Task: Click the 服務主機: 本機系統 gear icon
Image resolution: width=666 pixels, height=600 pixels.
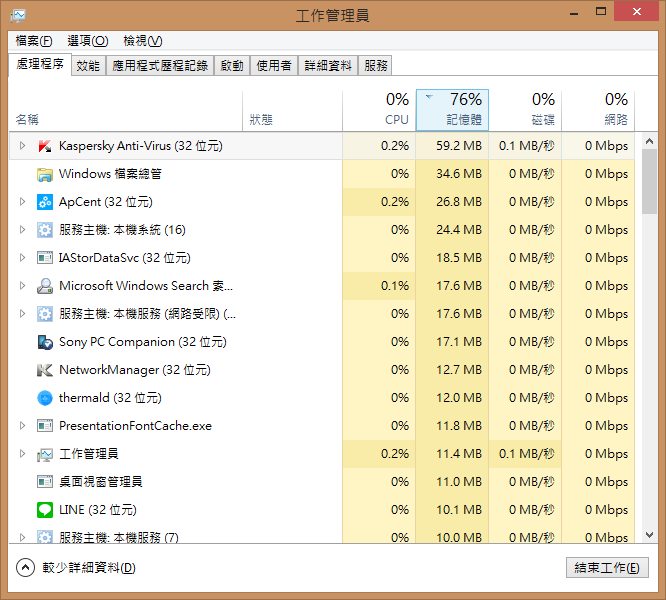Action: pyautogui.click(x=45, y=230)
